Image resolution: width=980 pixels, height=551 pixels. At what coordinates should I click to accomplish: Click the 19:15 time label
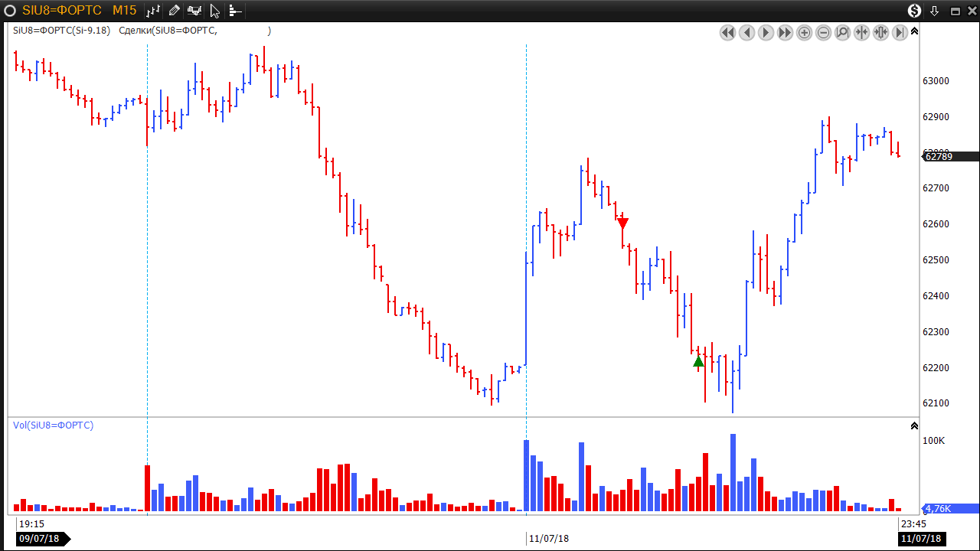(31, 524)
